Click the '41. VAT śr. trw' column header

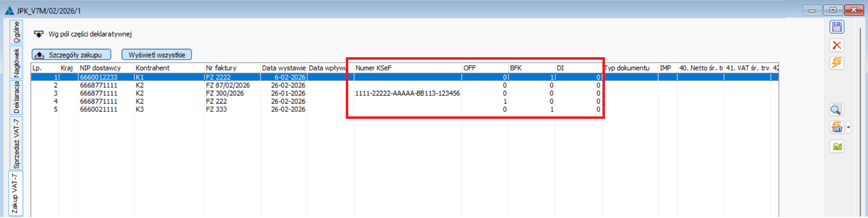pyautogui.click(x=747, y=68)
